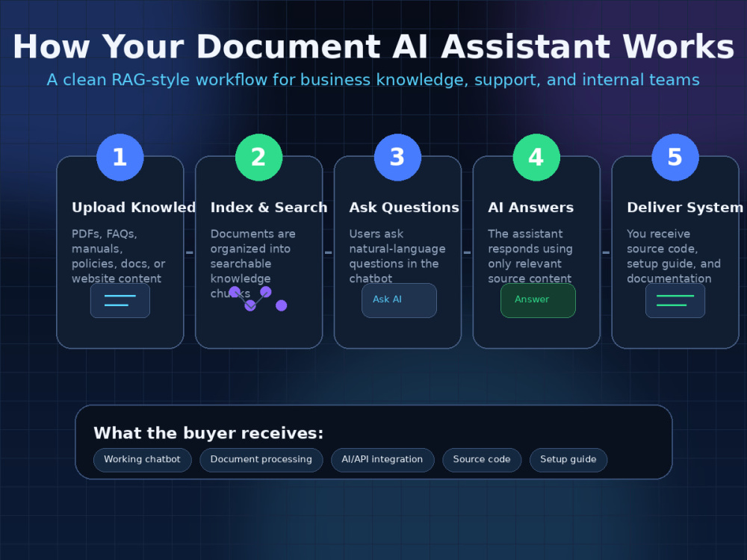Click the blue step 3 circle
Viewport: 747px width, 560px height.
coord(397,157)
